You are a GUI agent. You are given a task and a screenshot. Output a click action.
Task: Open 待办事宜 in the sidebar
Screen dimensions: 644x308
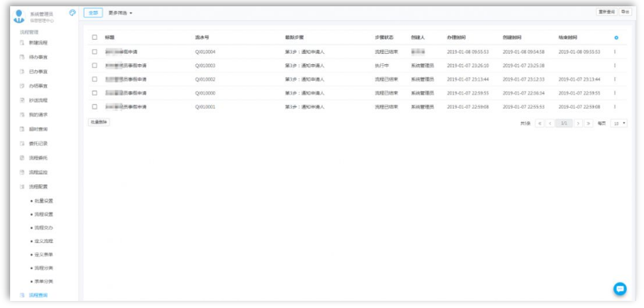point(38,57)
